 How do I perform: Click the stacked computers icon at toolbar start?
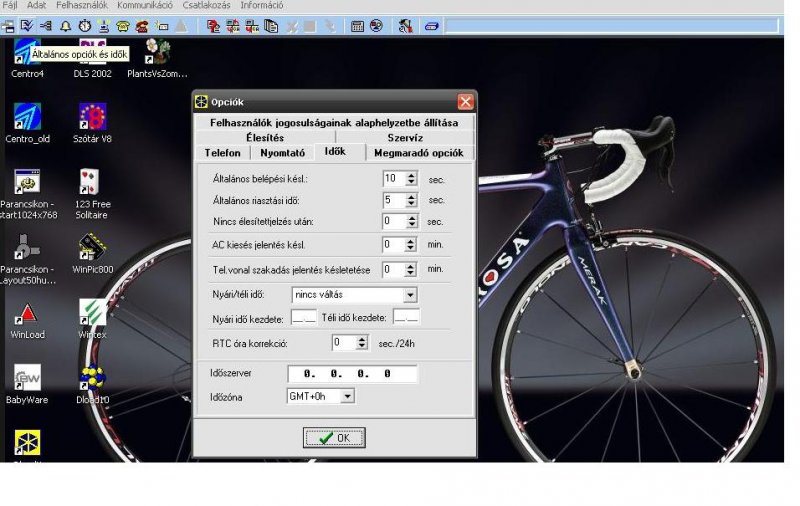click(x=8, y=26)
